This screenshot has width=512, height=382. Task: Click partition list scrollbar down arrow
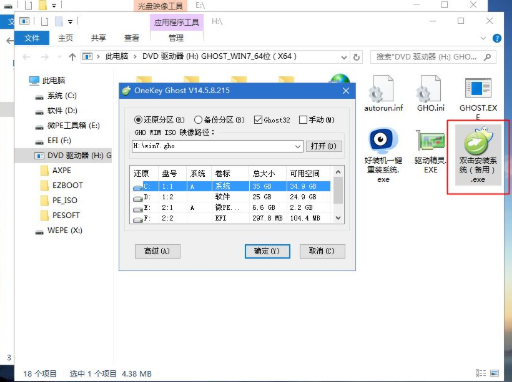(x=338, y=218)
